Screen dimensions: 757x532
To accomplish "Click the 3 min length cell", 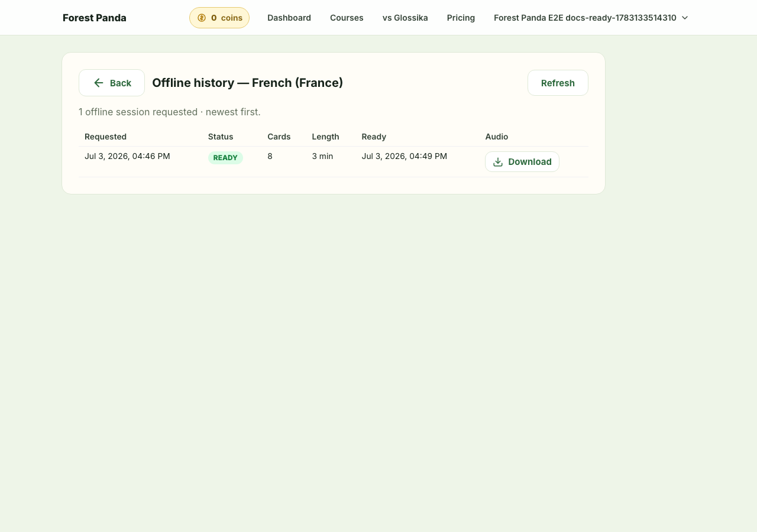I will click(323, 156).
